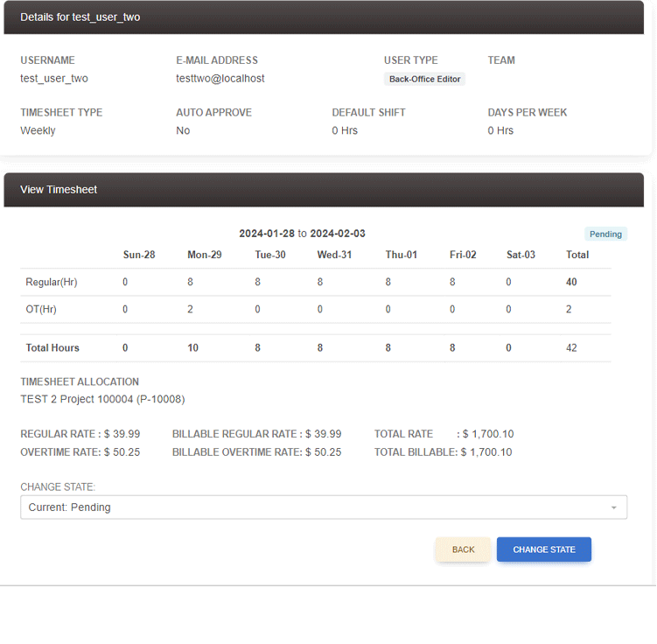657x644 pixels.
Task: Click the grand total 42 hours
Action: coord(571,347)
